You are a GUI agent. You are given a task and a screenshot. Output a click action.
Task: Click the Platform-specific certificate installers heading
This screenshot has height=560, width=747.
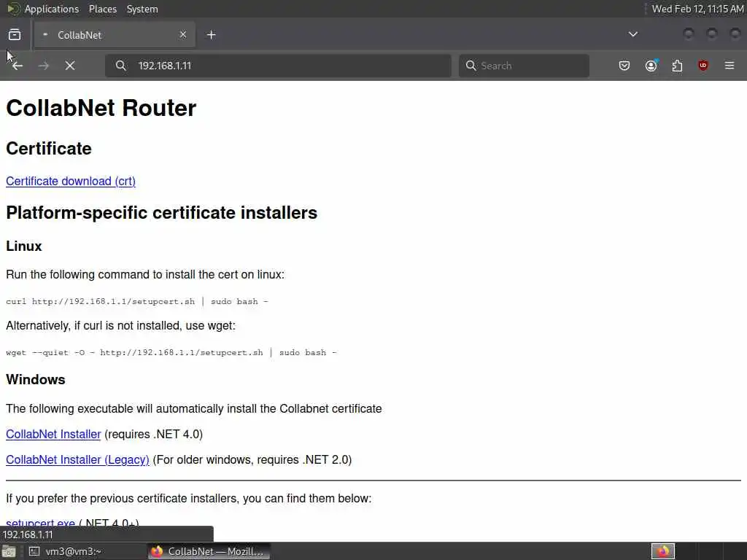click(x=161, y=213)
